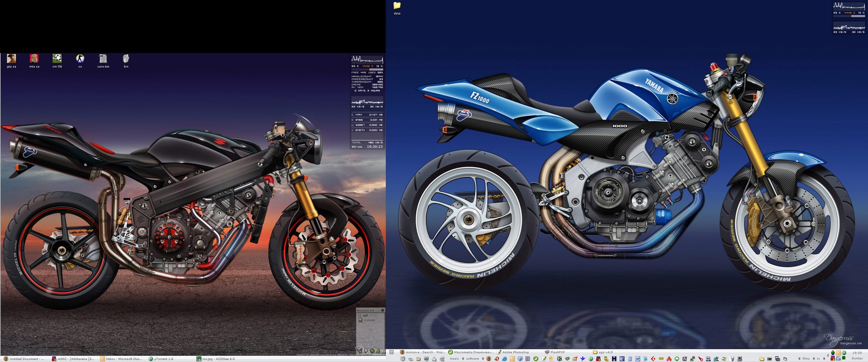Click the blue shield quick launch icon
The image size is (868, 362).
pyautogui.click(x=520, y=359)
